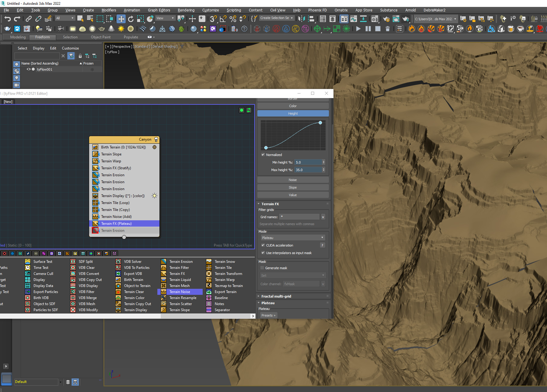Enable the Generate mask checkbox
The image size is (547, 392).
pyautogui.click(x=262, y=268)
